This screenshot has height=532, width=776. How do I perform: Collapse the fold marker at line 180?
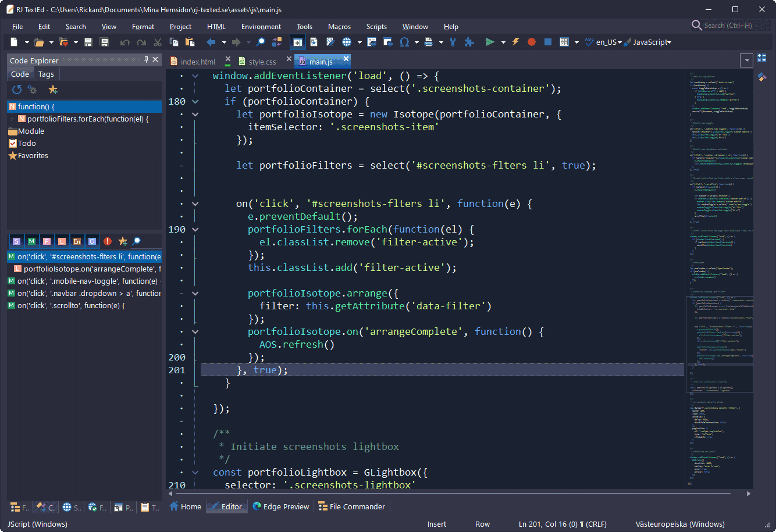(x=195, y=101)
